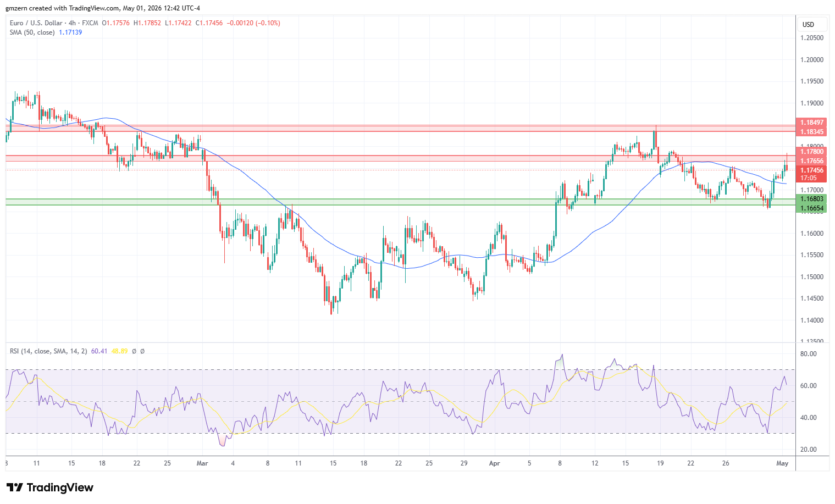Click the 17:05 bar countdown label
This screenshot has width=835, height=504.
(x=808, y=178)
